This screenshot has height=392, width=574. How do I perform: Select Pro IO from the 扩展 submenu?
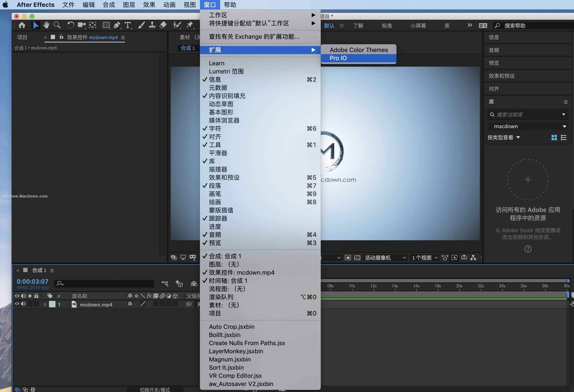(x=338, y=58)
